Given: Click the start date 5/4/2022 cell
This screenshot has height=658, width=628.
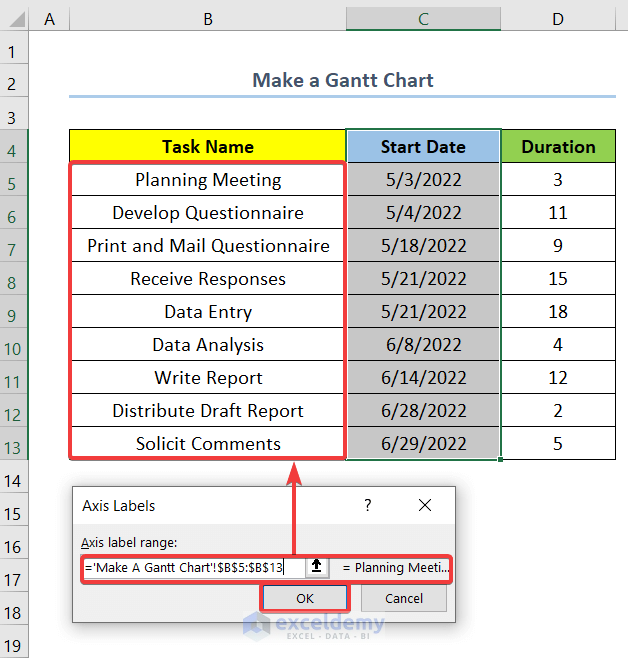Looking at the screenshot, I should (423, 213).
